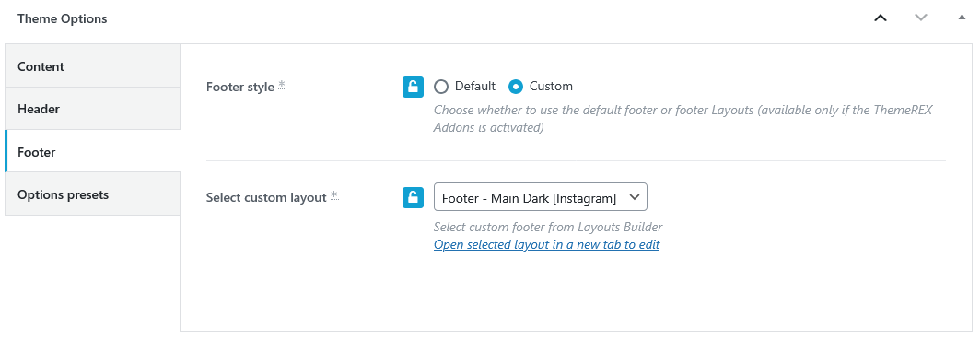Click the Select custom layout label
This screenshot has height=341, width=980.
(x=266, y=198)
